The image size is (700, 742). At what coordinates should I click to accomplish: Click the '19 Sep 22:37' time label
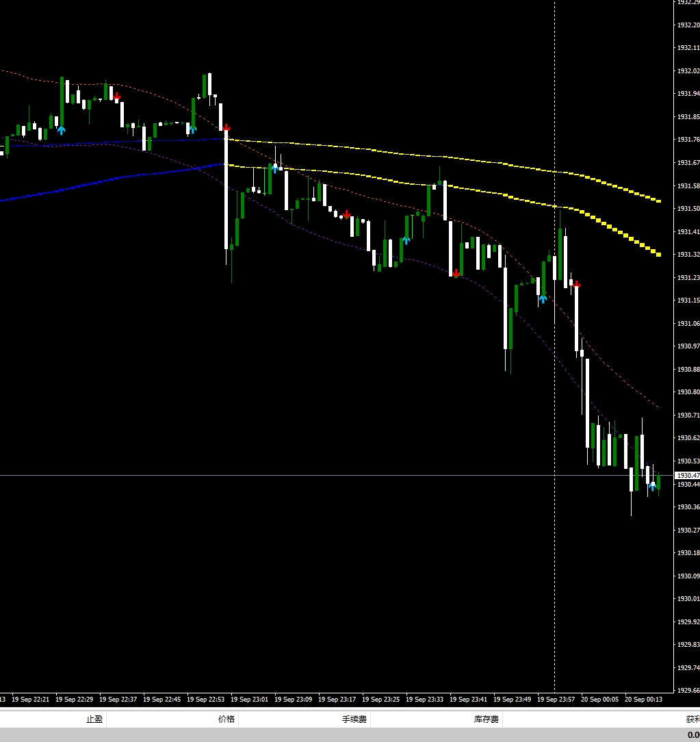click(118, 699)
